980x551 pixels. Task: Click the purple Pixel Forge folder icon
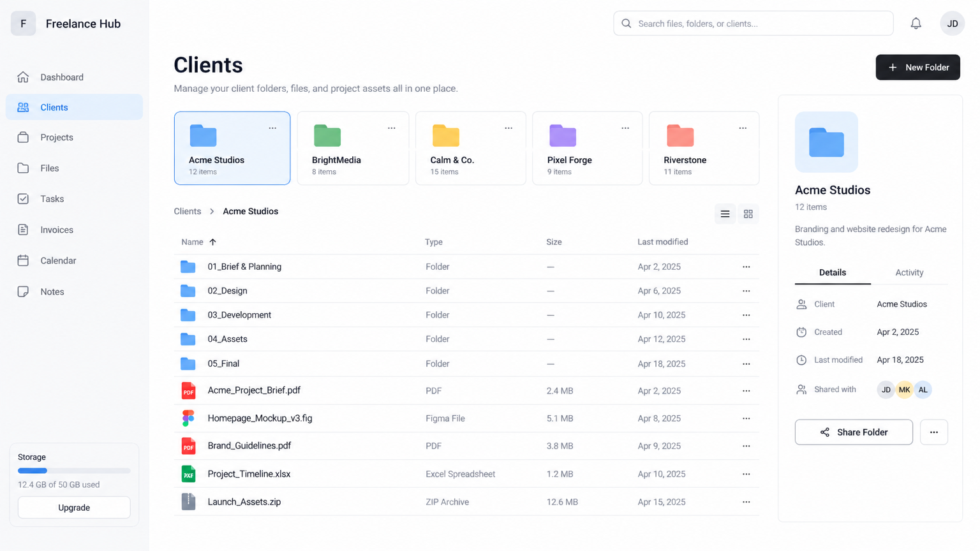tap(563, 135)
